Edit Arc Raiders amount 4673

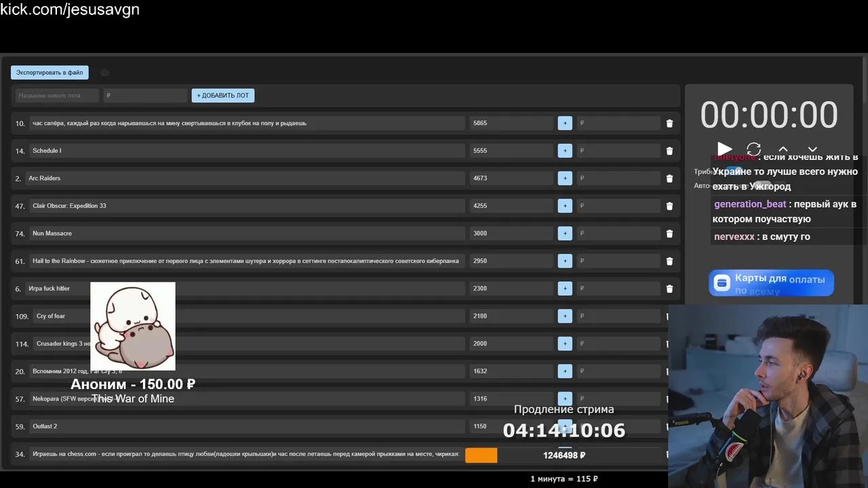coord(511,178)
